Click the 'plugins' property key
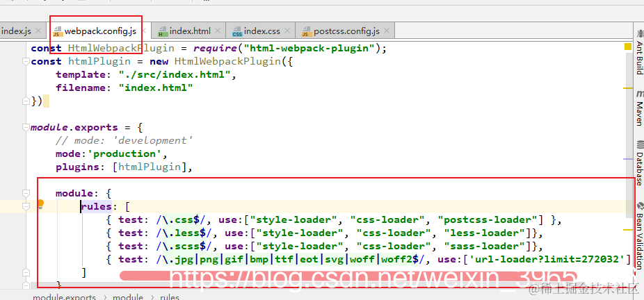644x300 pixels. point(78,167)
